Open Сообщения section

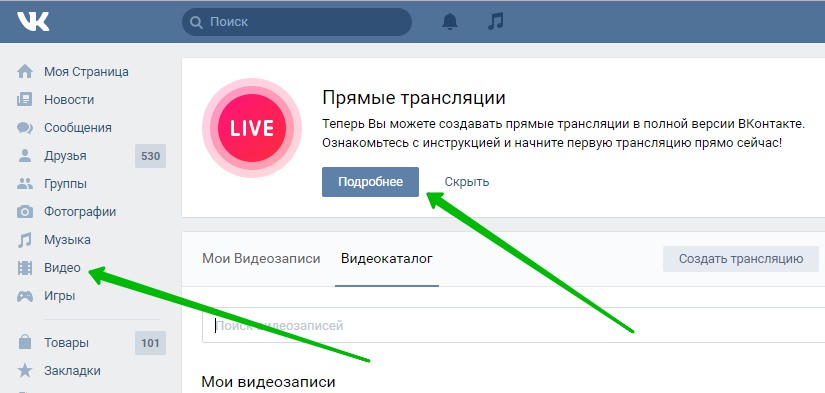click(78, 128)
